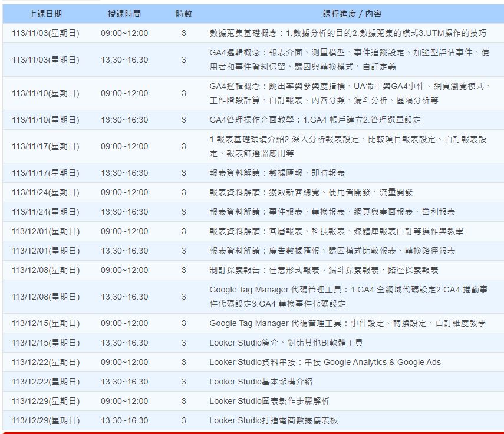504x434 pixels.
Task: Select the 113/11/10 date in the 09:00~12:00 row
Action: click(45, 93)
